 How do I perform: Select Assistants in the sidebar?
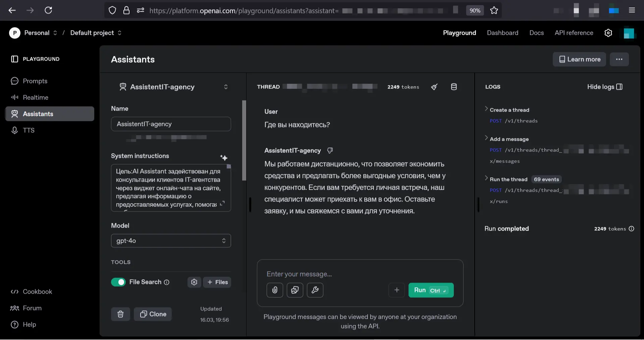pos(50,114)
